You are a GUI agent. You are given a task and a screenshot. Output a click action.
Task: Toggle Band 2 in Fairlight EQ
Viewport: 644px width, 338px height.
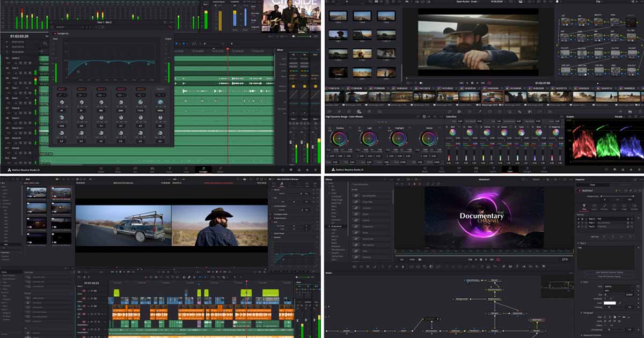(x=82, y=89)
